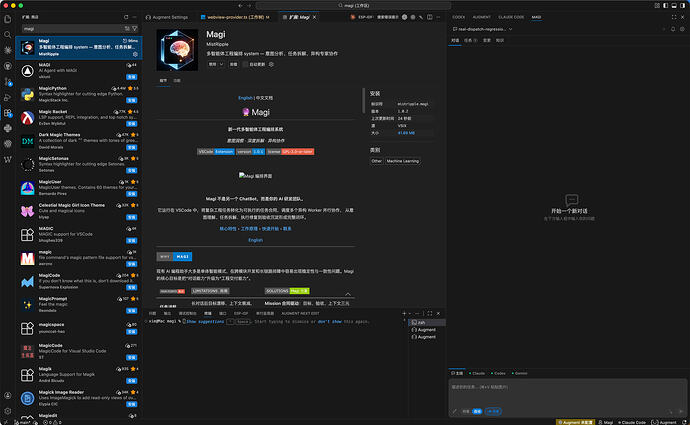Clear extension search results
The width and height of the screenshot is (690, 425).
point(127,29)
